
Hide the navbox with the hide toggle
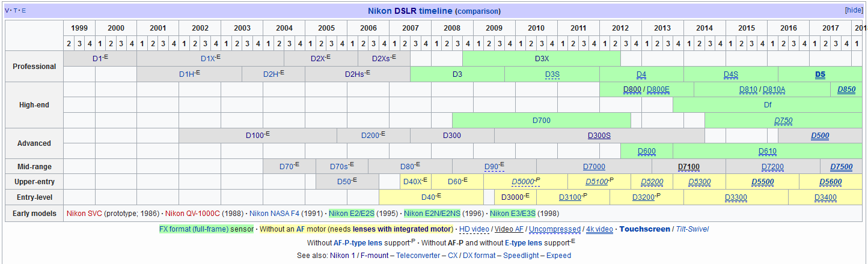pyautogui.click(x=854, y=10)
